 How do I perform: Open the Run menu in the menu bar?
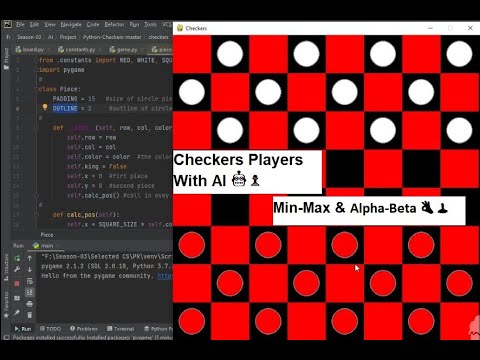[134, 25]
